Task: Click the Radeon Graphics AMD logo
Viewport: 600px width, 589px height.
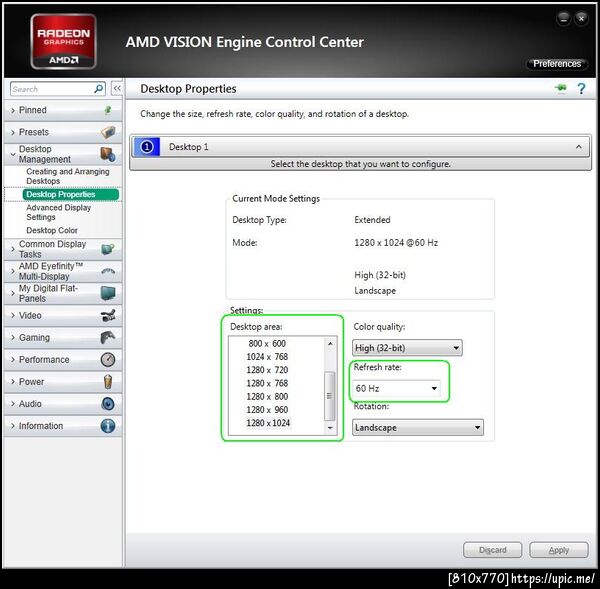Action: [64, 41]
